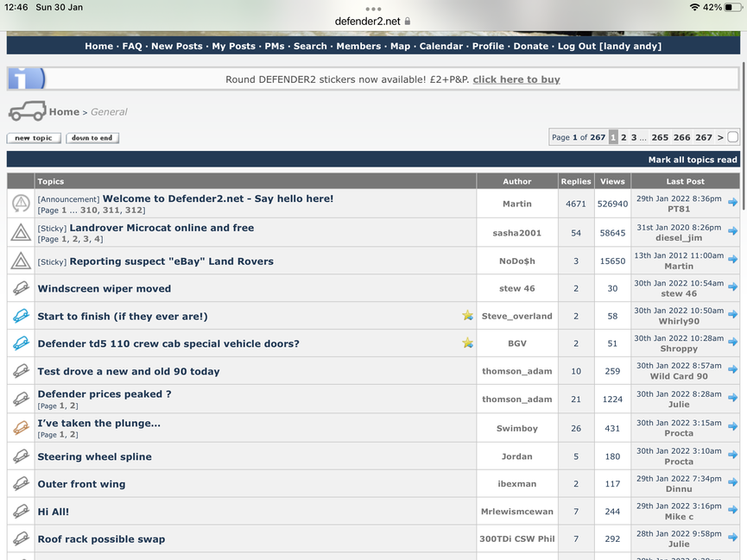Click the next page '>' link in pagination
Screen dimensions: 747x560
(720, 137)
